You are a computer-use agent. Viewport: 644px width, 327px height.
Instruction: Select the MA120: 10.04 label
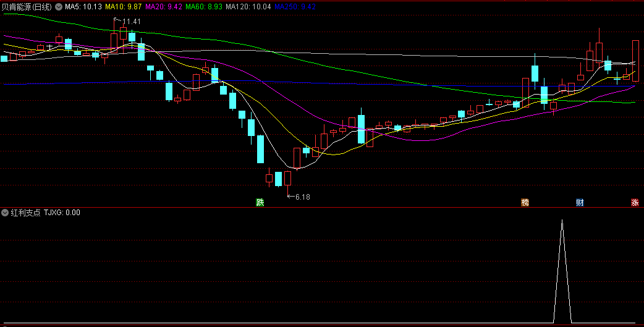click(248, 7)
